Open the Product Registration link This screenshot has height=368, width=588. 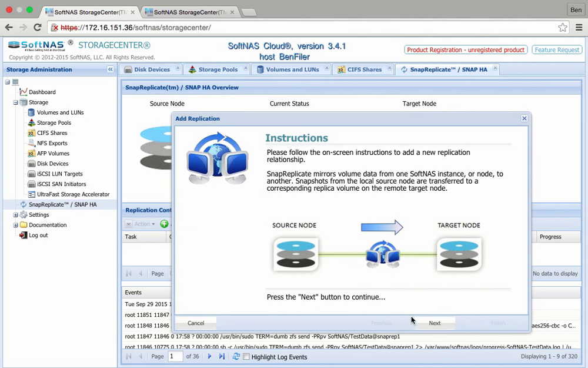tap(466, 49)
